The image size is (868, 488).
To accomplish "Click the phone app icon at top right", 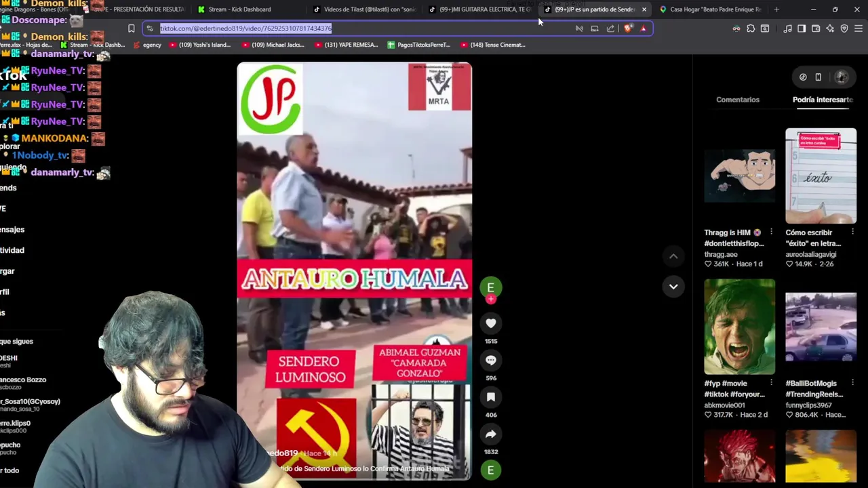I will [818, 77].
